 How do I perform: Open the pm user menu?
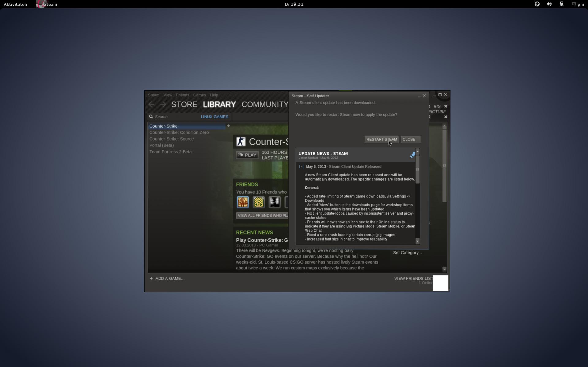click(x=578, y=4)
